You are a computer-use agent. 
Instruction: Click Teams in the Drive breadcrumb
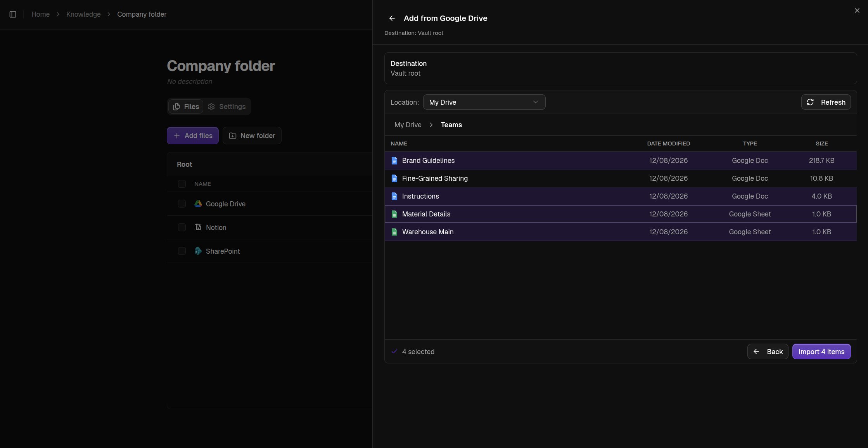coord(451,125)
